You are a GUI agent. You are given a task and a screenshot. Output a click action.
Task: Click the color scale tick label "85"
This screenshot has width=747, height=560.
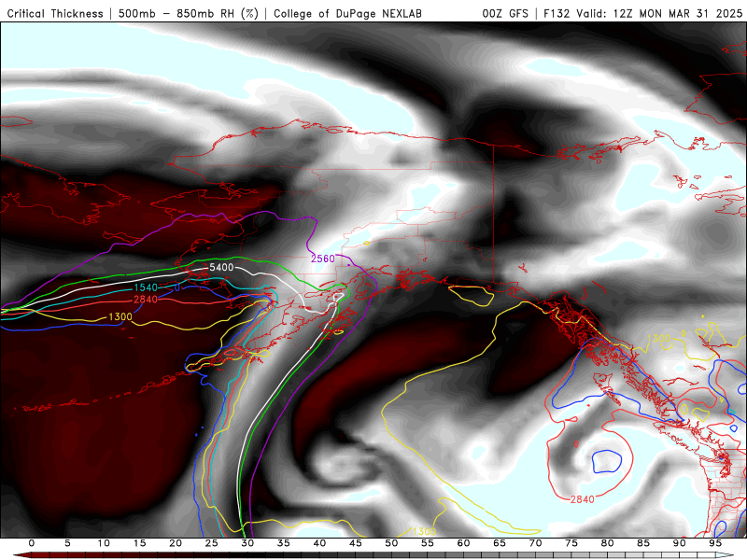tap(643, 543)
